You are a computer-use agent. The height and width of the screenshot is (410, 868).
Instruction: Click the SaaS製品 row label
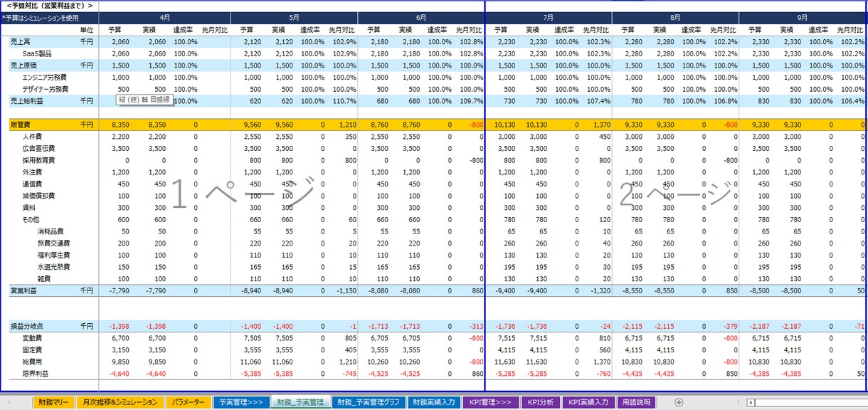37,53
